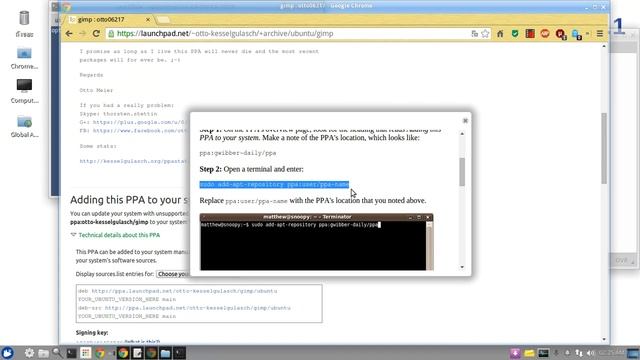
Task: Click highlighted 'sudo add-apt-repository' command
Action: coord(274,184)
